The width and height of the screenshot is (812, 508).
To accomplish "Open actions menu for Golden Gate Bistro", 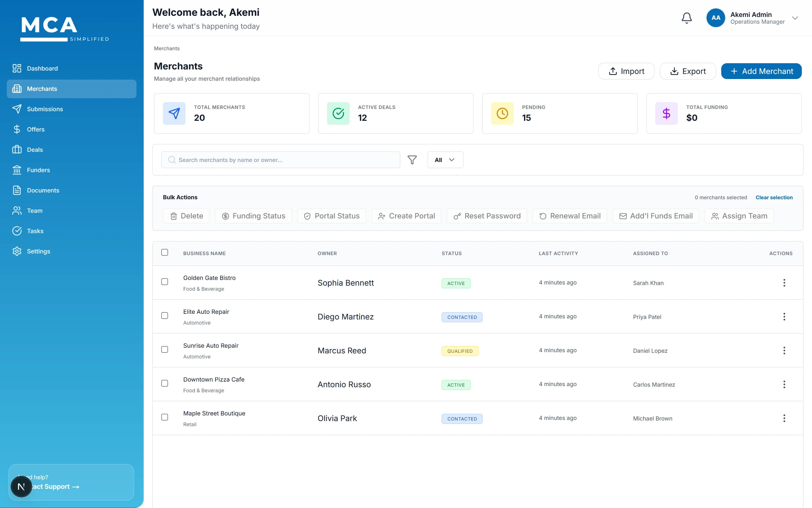I will (x=784, y=283).
